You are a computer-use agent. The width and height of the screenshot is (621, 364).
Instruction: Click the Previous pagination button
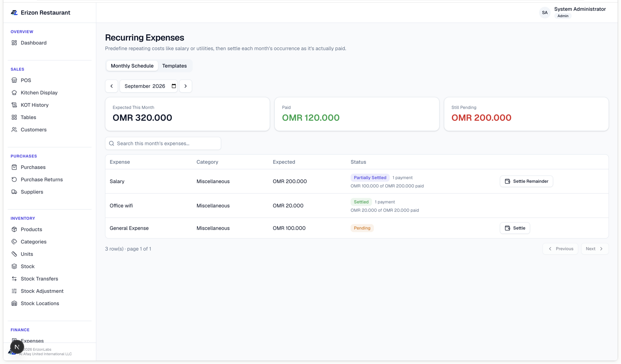pos(560,249)
